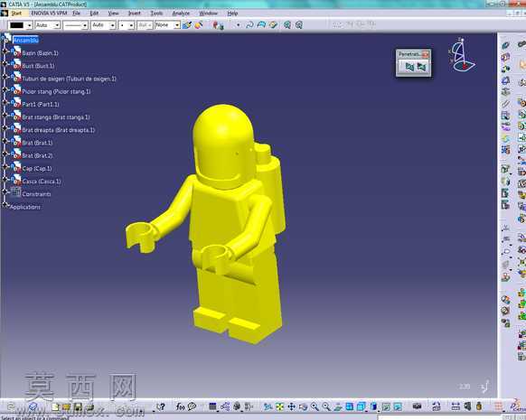Open the black color dropdown

(x=30, y=25)
